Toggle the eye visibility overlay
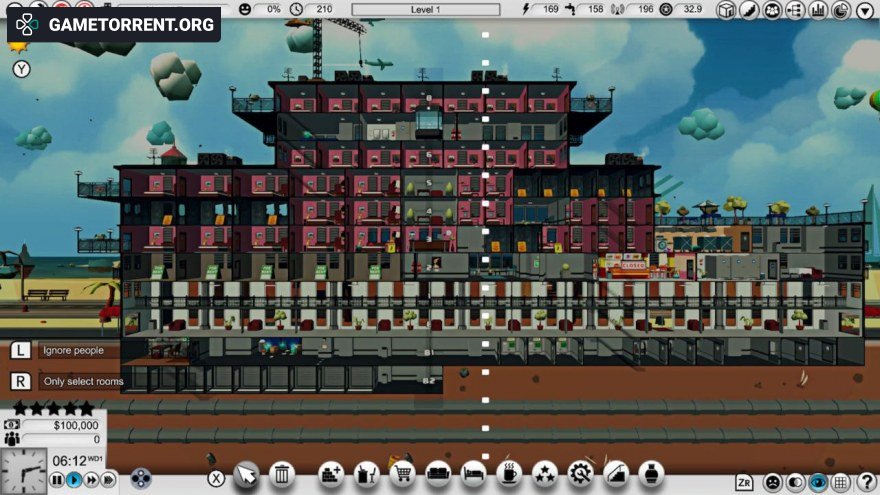This screenshot has width=880, height=495. coord(818,482)
